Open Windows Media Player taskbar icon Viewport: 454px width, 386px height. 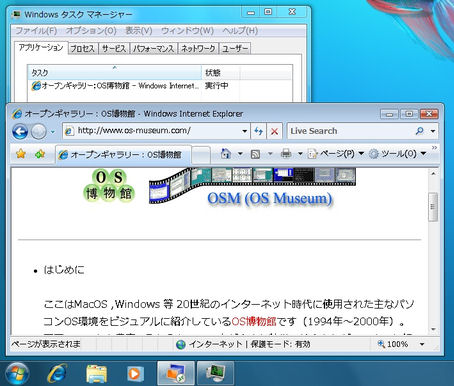[135, 373]
